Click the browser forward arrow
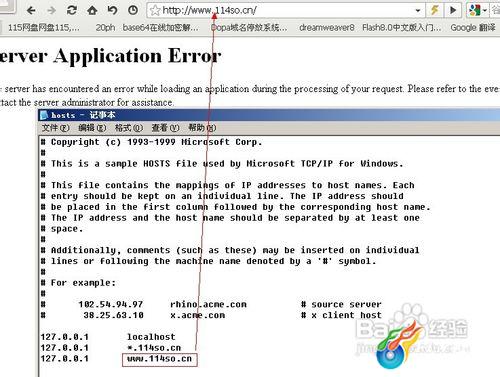 point(51,11)
